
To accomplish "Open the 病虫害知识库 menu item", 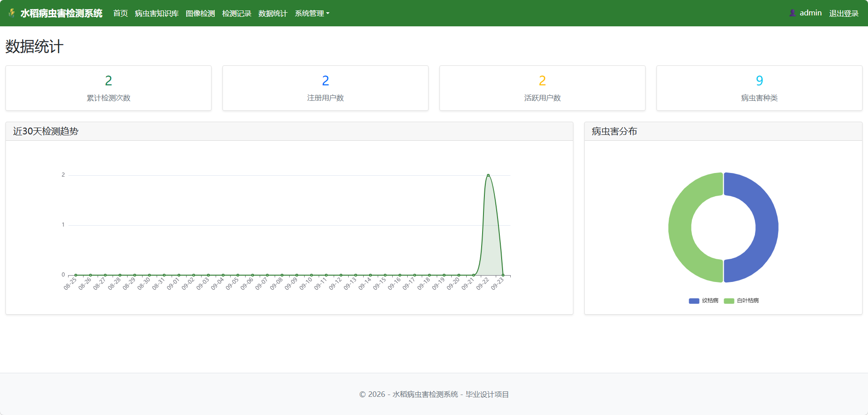I will [x=157, y=13].
